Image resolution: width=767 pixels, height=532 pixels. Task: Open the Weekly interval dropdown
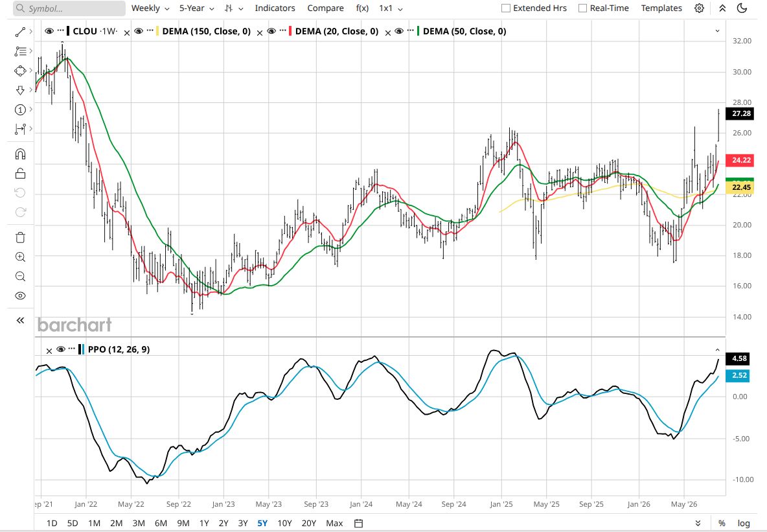point(150,8)
